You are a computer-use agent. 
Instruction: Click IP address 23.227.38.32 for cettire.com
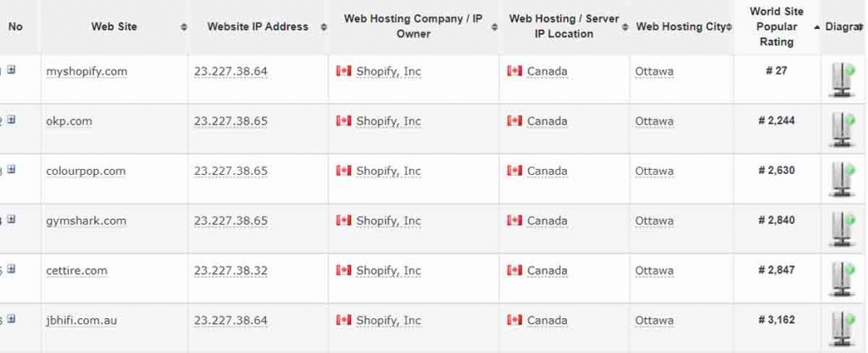pos(231,272)
